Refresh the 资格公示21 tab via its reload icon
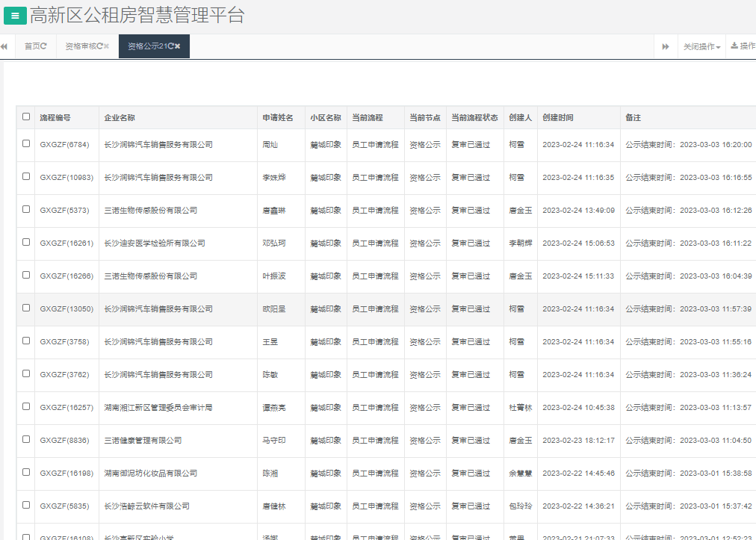Viewport: 756px width, 540px height. click(170, 46)
